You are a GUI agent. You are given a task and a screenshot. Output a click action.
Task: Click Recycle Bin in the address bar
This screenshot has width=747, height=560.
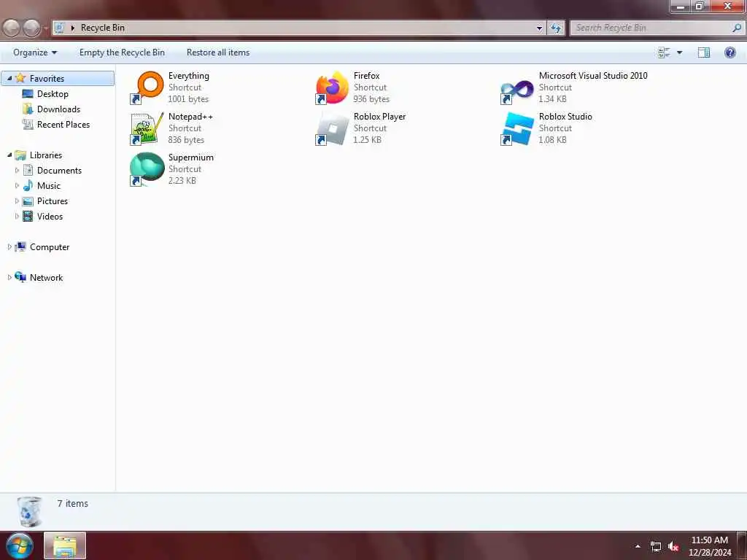102,28
